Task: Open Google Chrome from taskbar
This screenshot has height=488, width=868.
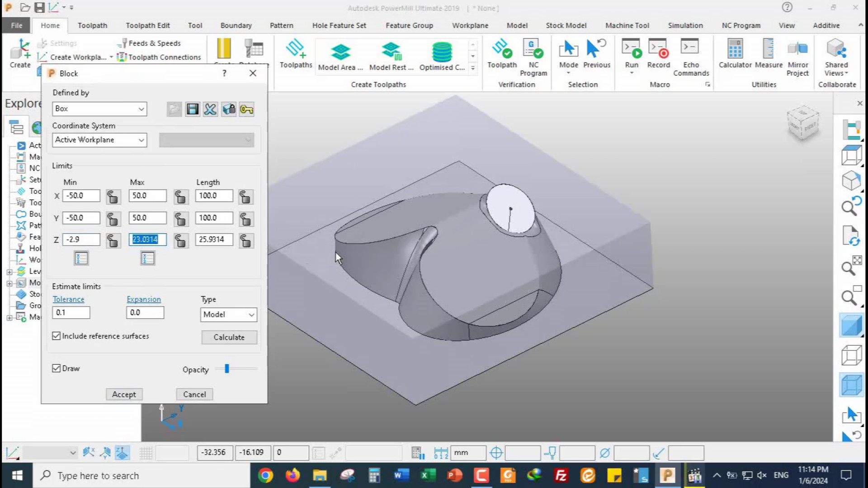Action: point(265,475)
